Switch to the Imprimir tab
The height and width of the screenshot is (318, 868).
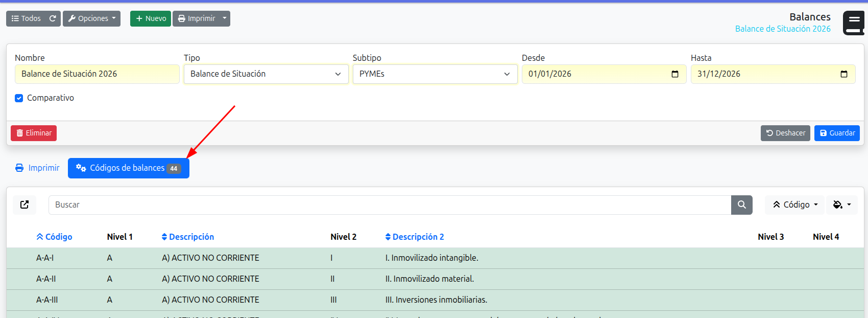[x=37, y=168]
